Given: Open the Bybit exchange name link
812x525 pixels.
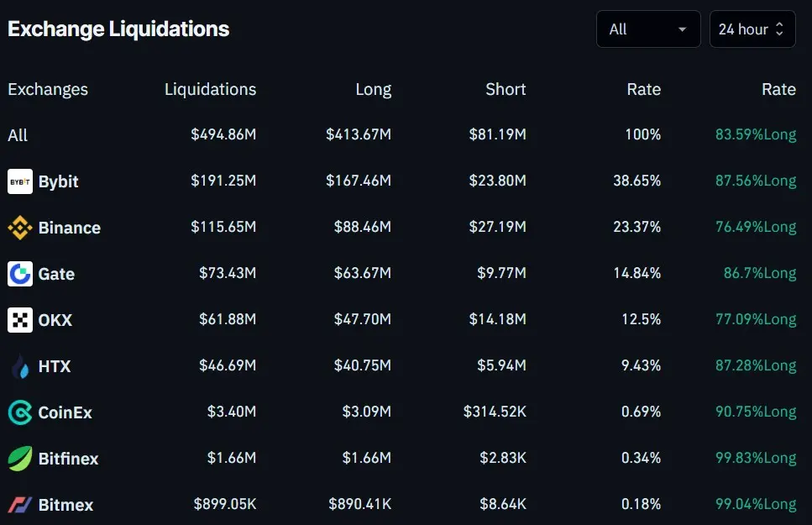Looking at the screenshot, I should coord(59,181).
